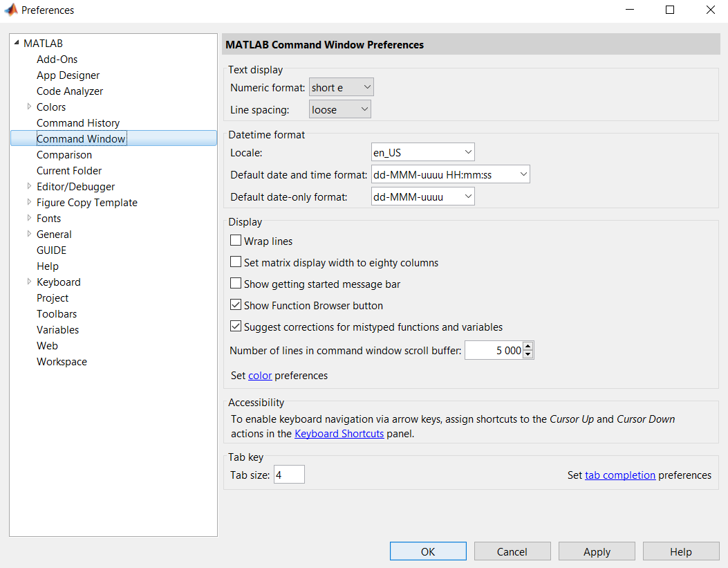Click the scroll buffer number field
This screenshot has height=568, width=728.
tap(494, 350)
